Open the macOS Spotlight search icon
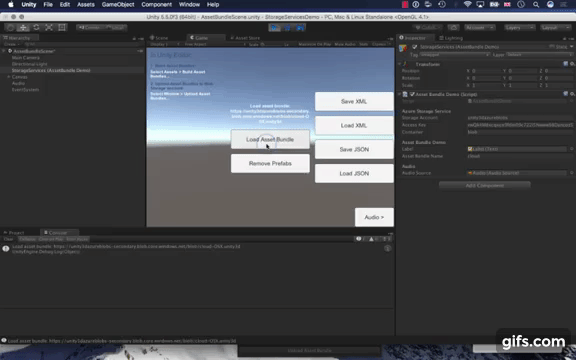The width and height of the screenshot is (576, 360). (536, 5)
